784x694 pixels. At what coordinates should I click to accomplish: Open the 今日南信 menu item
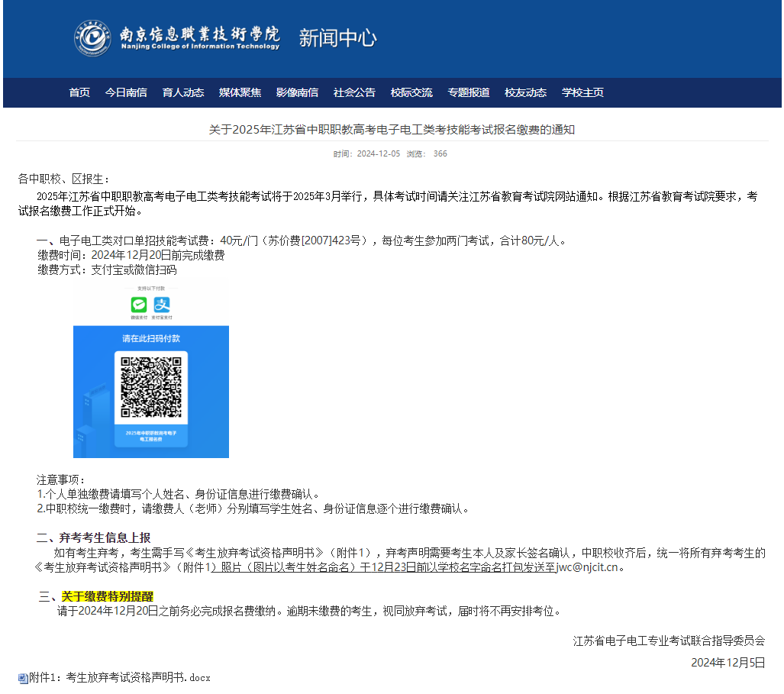tap(126, 92)
